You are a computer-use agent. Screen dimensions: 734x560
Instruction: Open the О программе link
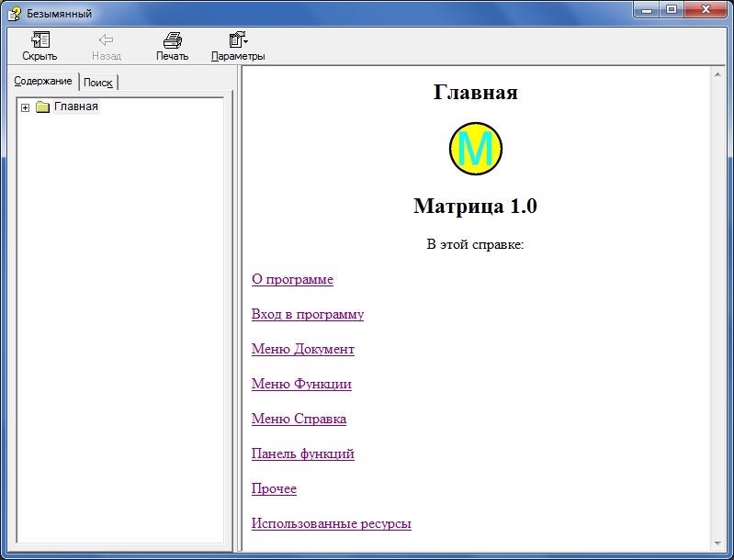(292, 279)
